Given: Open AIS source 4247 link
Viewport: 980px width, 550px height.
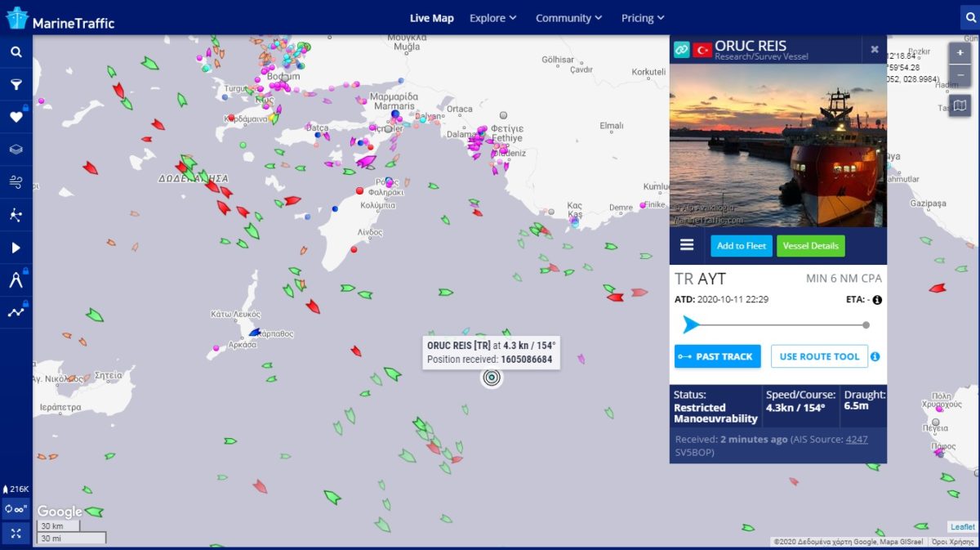Looking at the screenshot, I should [857, 440].
